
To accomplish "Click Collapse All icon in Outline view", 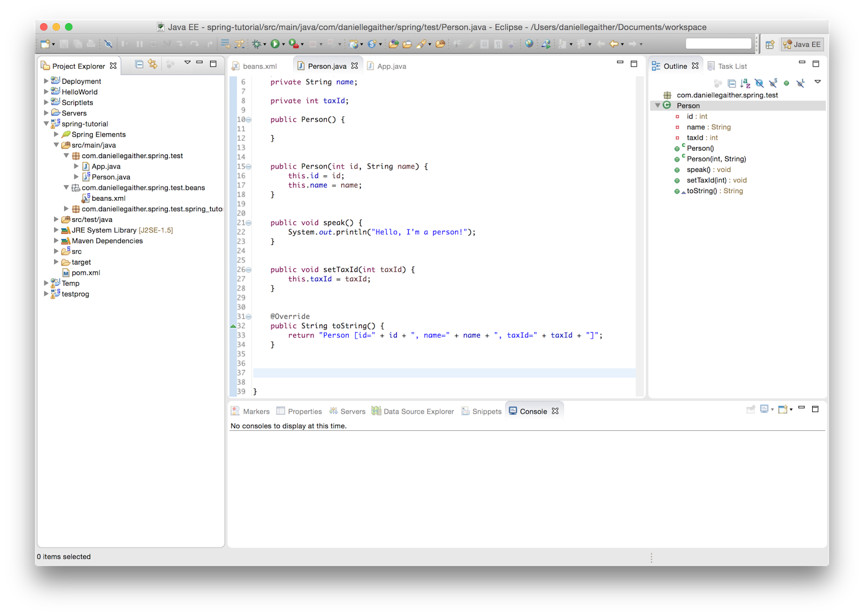I will point(732,83).
